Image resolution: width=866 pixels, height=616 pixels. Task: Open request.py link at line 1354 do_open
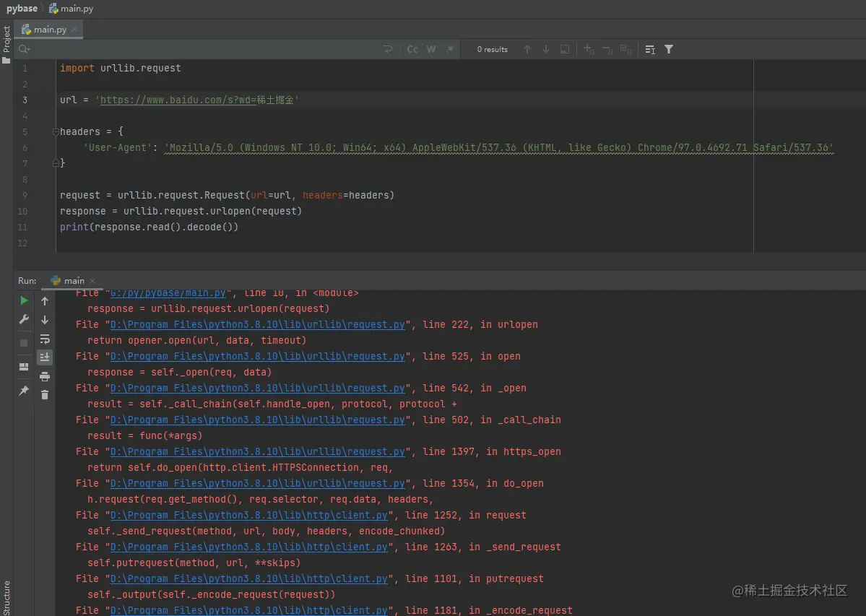point(257,484)
